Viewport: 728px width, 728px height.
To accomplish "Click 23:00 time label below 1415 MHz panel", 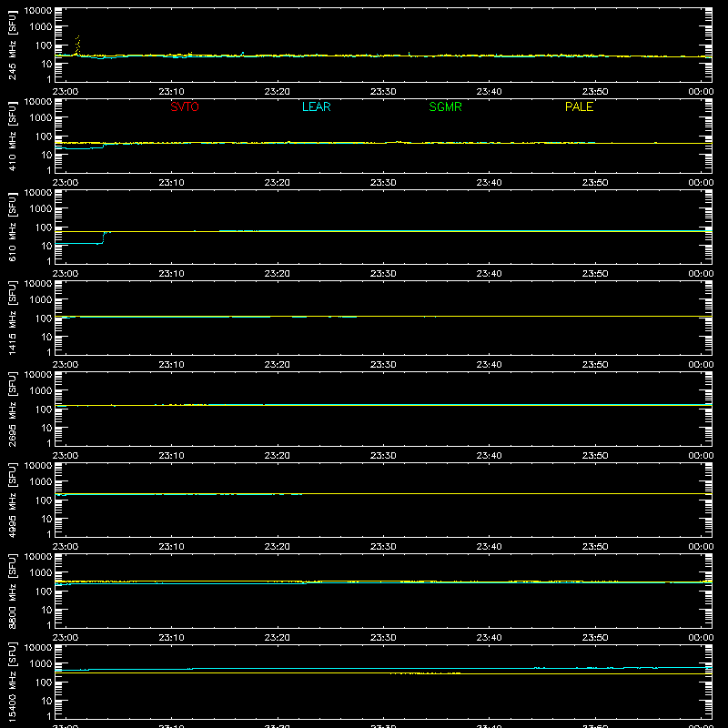I will [65, 365].
